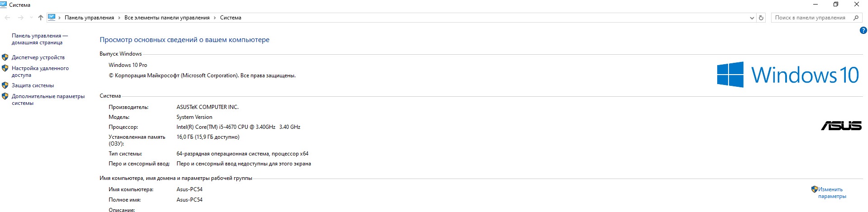Open Help via blue question mark
The height and width of the screenshot is (212, 868).
(x=863, y=31)
